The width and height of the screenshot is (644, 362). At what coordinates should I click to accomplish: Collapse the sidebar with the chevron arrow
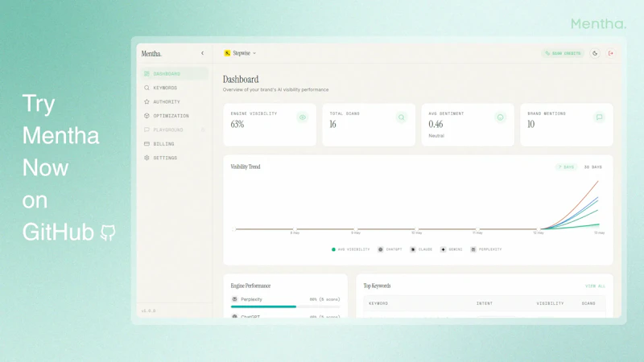click(203, 53)
